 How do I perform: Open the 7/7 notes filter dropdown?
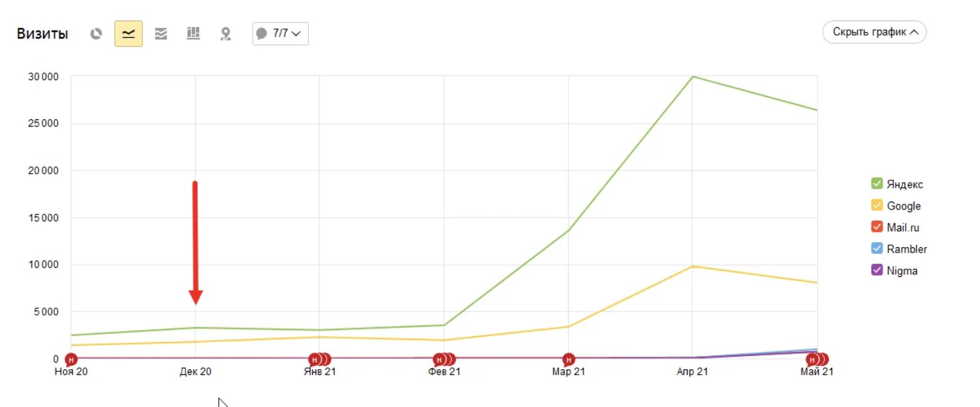coord(280,33)
